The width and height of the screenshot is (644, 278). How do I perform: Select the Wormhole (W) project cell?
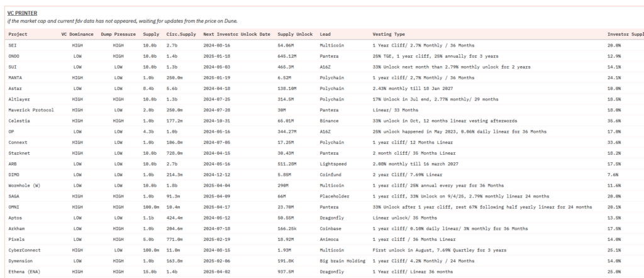click(x=25, y=186)
